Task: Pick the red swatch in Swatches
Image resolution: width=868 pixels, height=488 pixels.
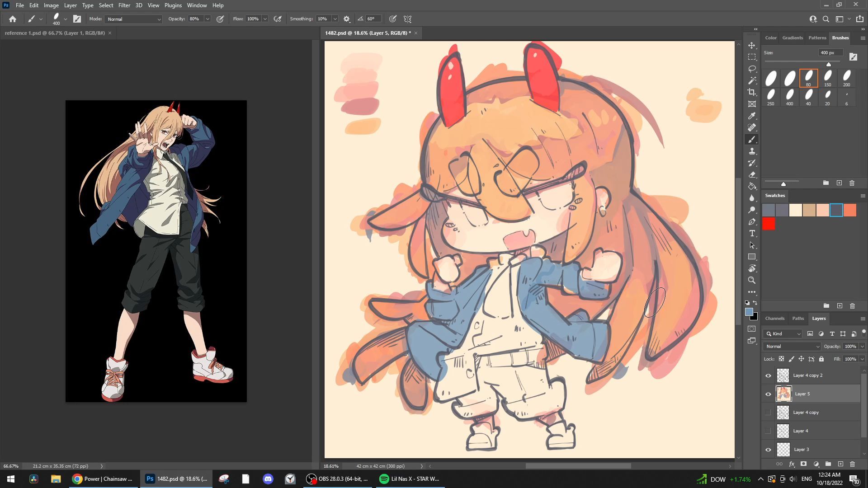Action: [x=769, y=224]
